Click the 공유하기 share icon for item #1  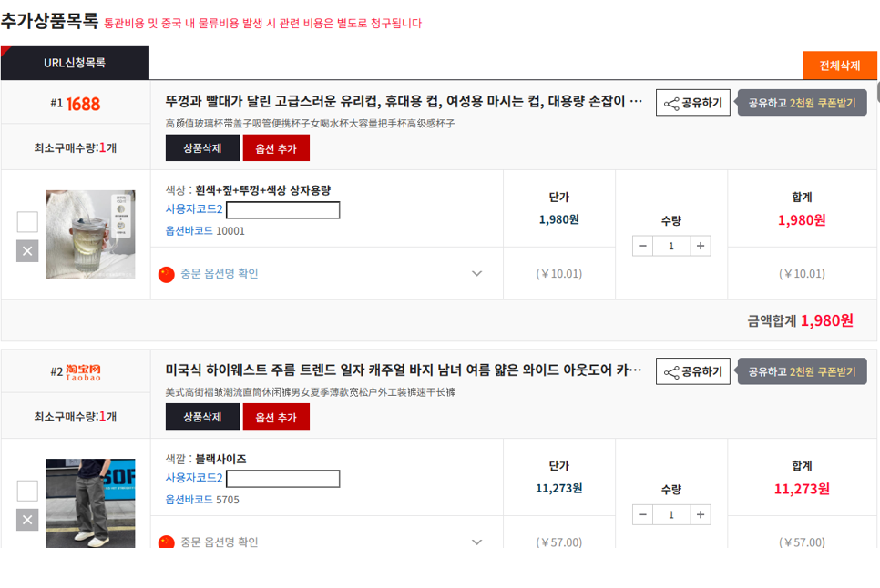point(671,103)
